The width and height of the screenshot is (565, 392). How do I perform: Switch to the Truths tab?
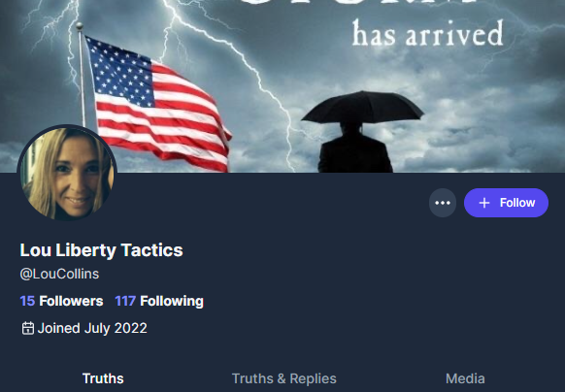pos(103,378)
